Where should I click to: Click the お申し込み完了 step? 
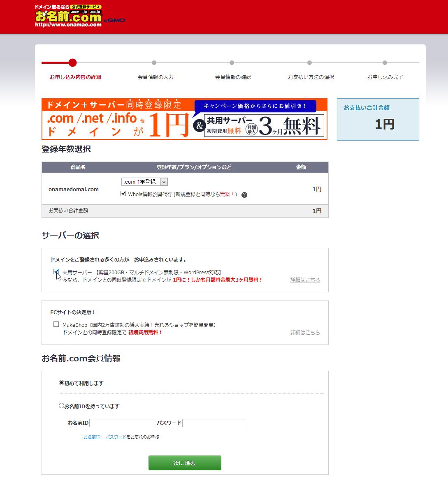click(385, 77)
